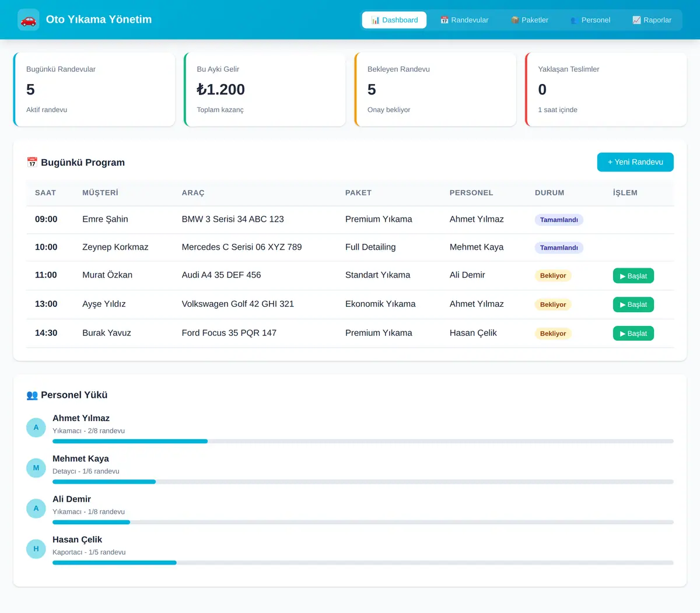Open the Dashboard tab
700x613 pixels.
pos(394,20)
